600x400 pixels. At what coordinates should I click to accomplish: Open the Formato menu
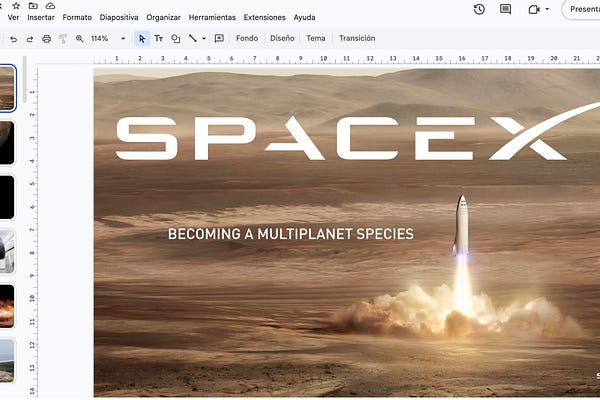coord(77,17)
